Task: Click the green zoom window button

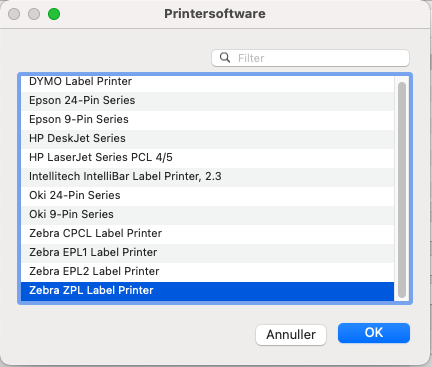Action: tap(54, 14)
